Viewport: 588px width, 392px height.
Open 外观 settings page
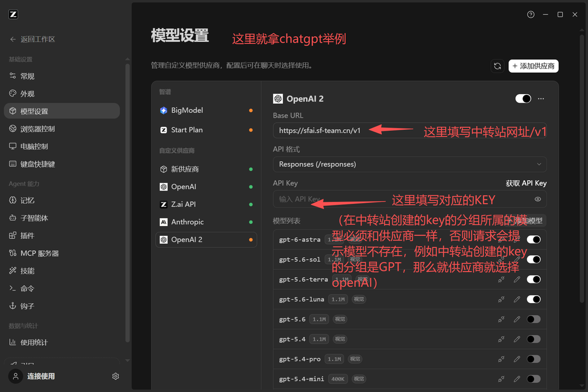coord(62,94)
